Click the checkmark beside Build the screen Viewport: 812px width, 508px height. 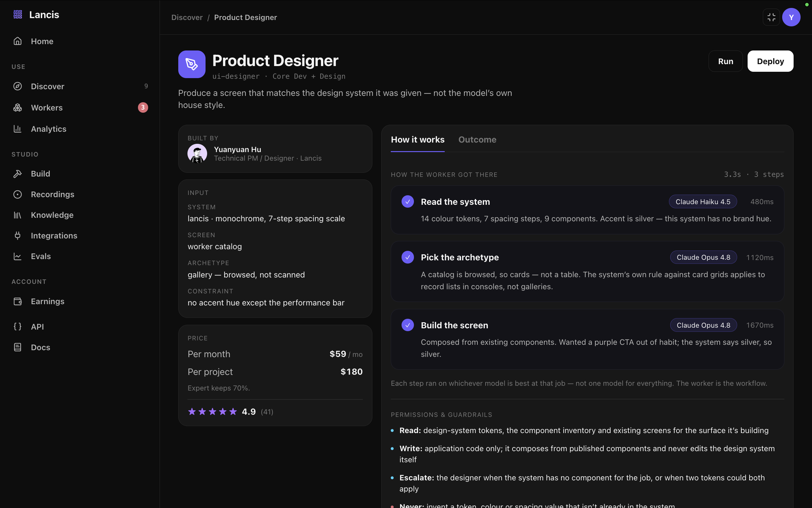click(408, 325)
